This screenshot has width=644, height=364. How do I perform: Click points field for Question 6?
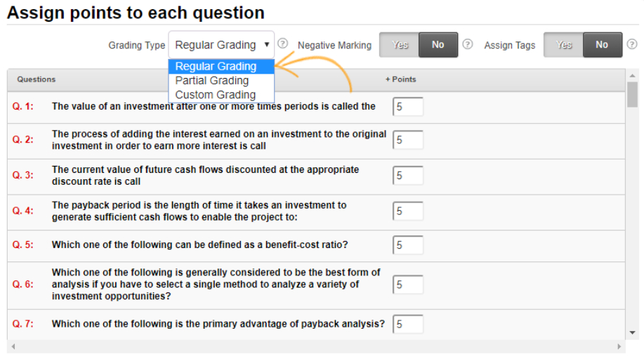408,285
